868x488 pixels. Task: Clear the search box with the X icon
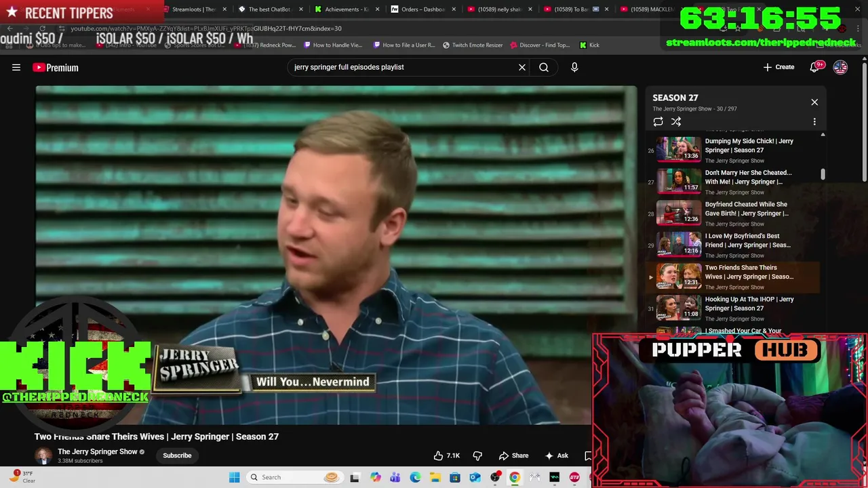pos(522,67)
